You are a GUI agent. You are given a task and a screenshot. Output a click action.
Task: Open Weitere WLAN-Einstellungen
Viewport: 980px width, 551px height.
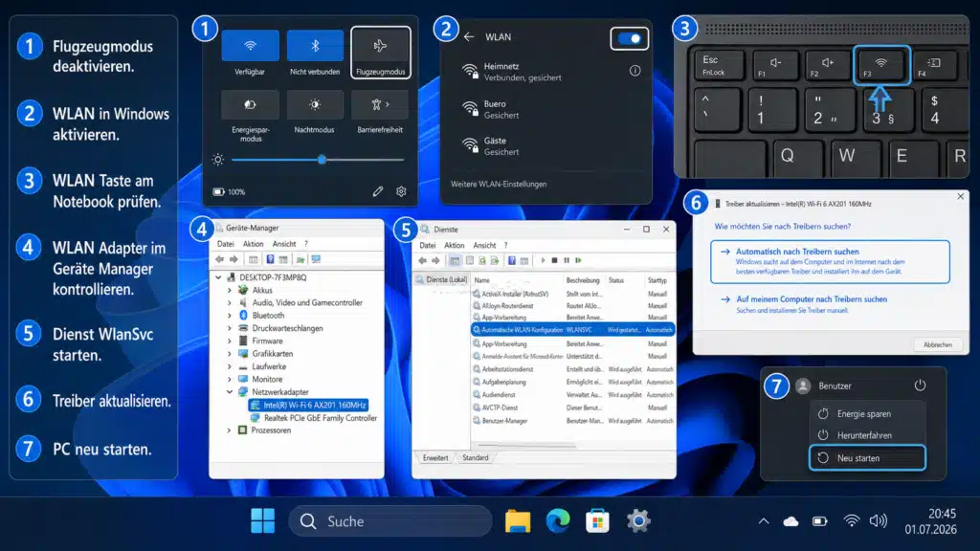tap(499, 185)
